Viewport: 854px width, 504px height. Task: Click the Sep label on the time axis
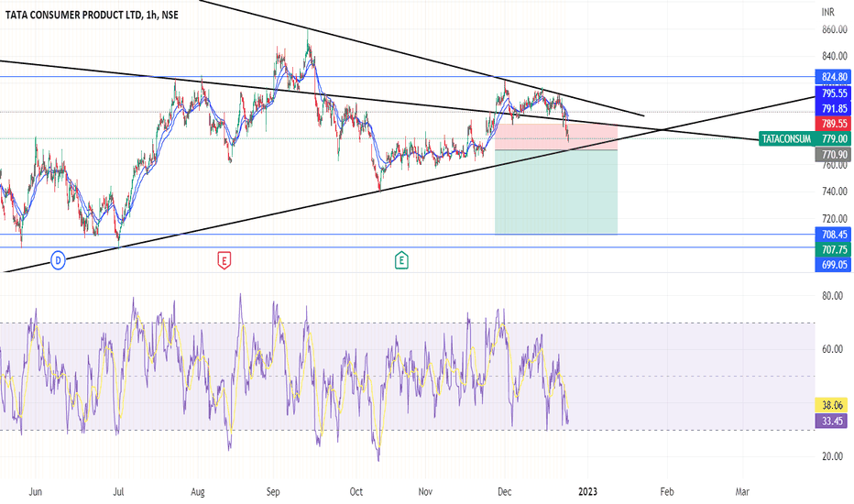click(273, 491)
